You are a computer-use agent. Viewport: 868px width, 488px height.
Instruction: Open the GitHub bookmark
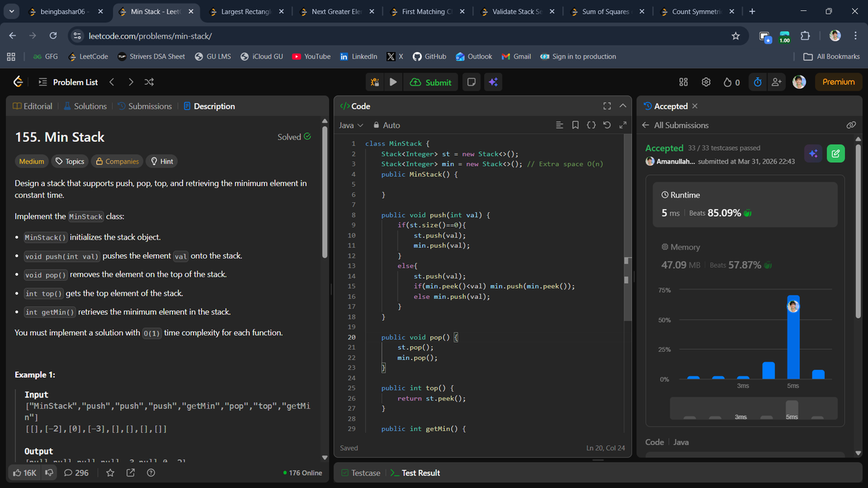point(429,56)
